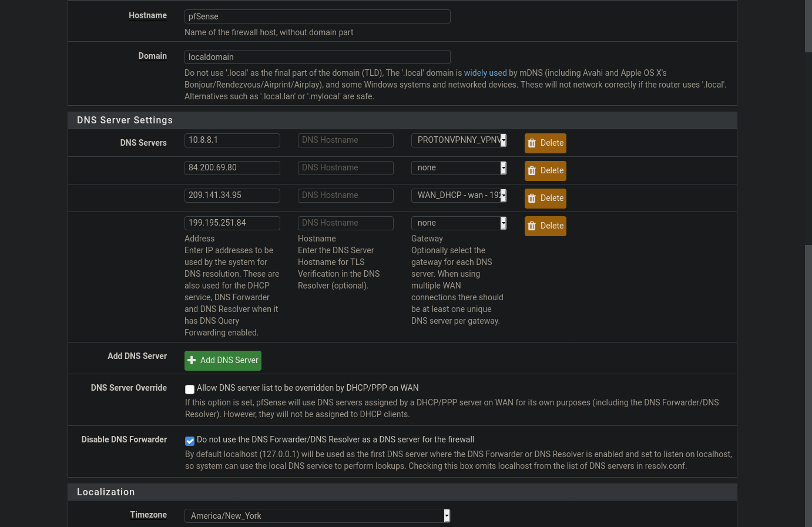Image resolution: width=812 pixels, height=527 pixels.
Task: Edit the DNS address field 209.141.34.95
Action: (232, 195)
